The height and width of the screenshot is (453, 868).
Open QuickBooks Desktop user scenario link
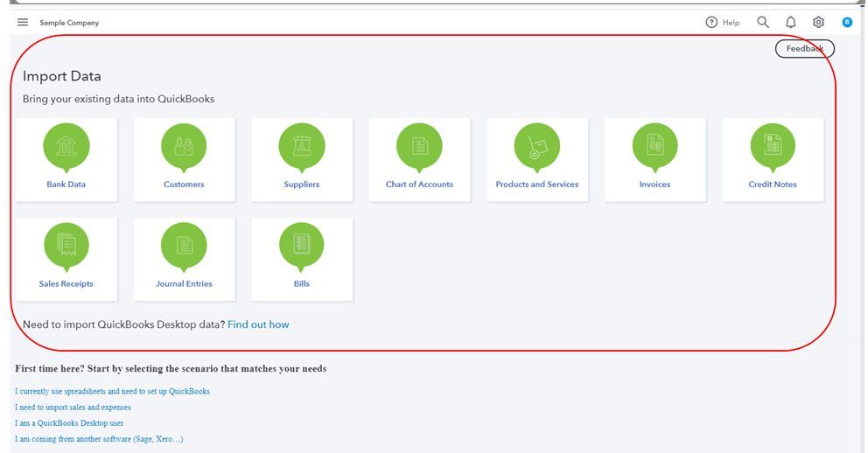point(69,423)
